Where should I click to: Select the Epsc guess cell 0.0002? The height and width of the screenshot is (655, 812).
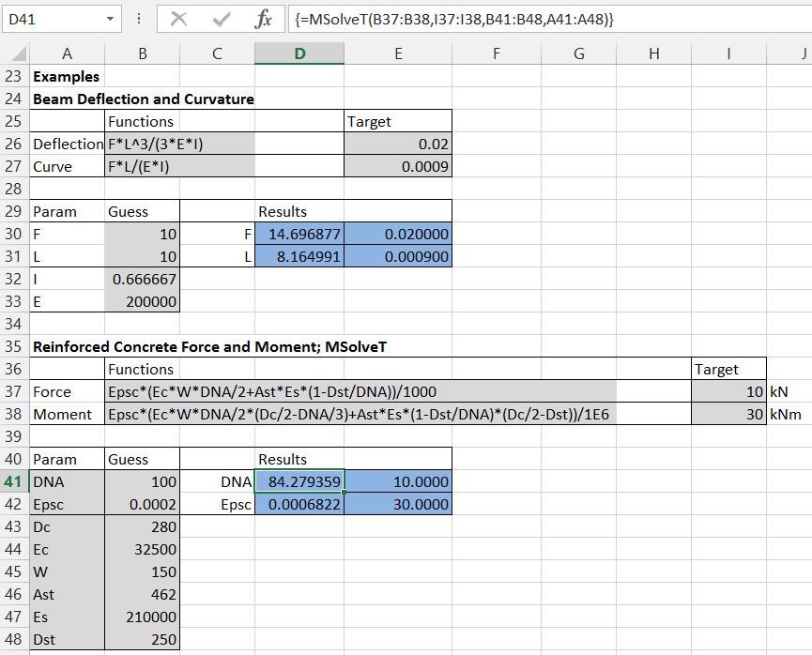pos(142,505)
